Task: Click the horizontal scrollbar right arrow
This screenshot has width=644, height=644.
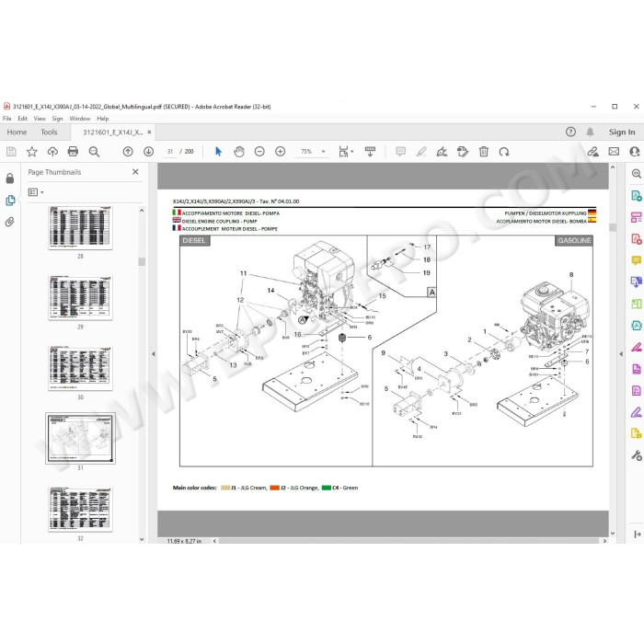Action: click(x=604, y=541)
